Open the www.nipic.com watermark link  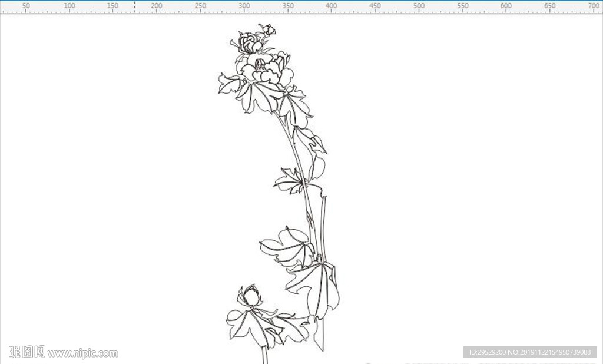[x=82, y=353]
